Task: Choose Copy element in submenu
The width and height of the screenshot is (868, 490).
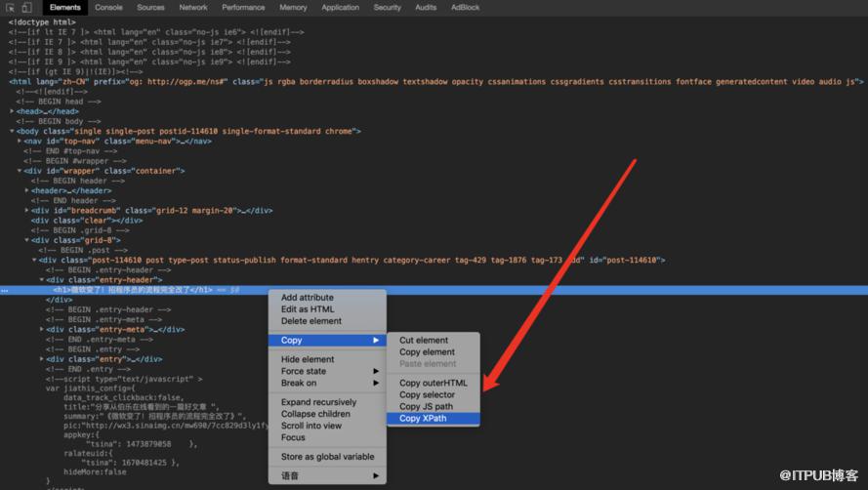Action: pos(434,352)
